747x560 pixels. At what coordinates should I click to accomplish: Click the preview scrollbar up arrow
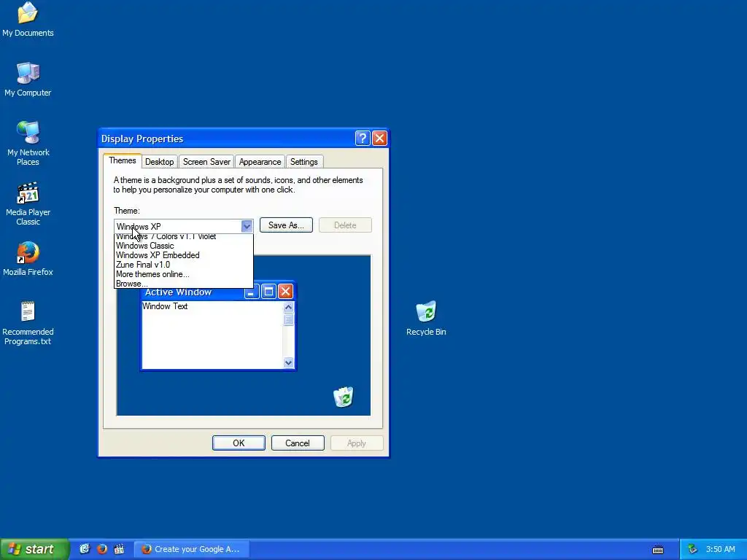288,307
